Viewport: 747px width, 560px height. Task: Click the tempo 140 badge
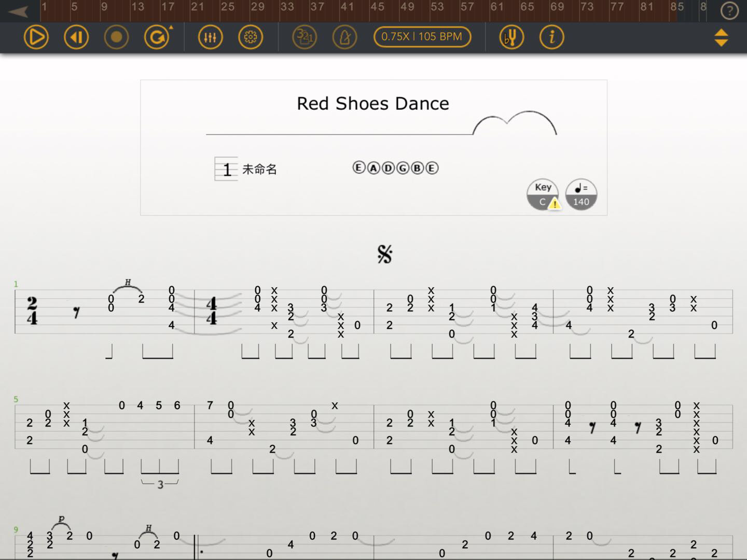(581, 195)
